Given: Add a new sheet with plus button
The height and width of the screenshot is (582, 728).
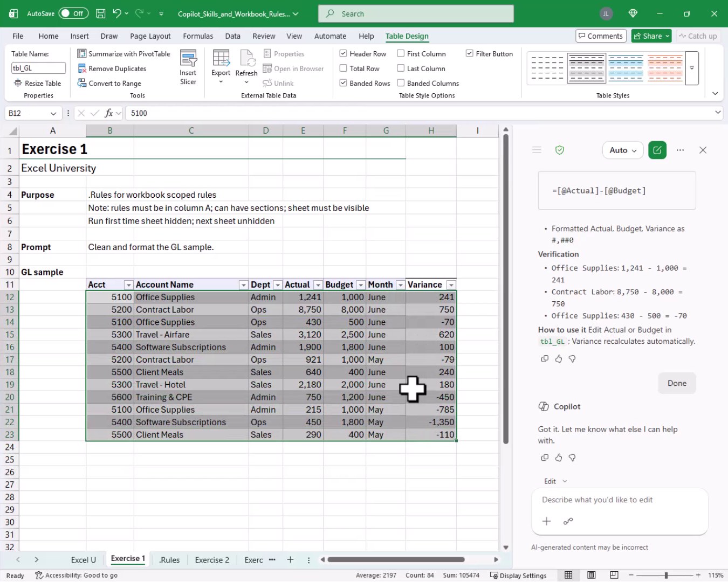Looking at the screenshot, I should pos(290,560).
